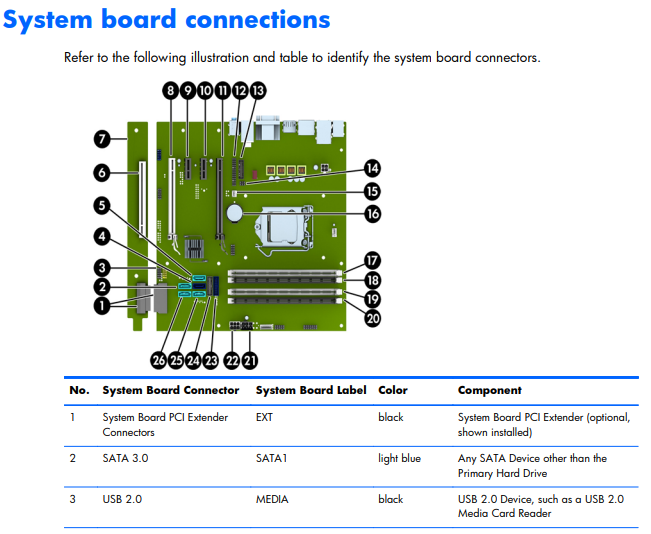651x534 pixels.
Task: Click callout number 18 beside the memory slots
Action: tap(372, 280)
